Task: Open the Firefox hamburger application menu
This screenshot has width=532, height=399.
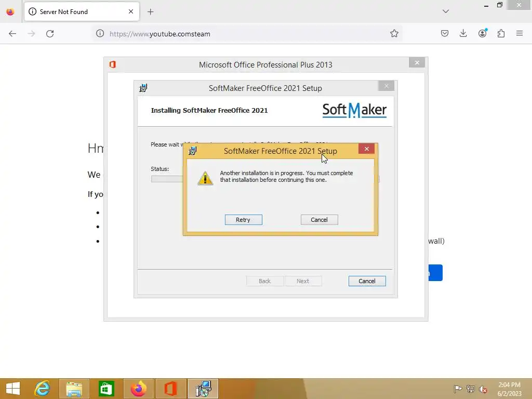Action: [x=520, y=33]
